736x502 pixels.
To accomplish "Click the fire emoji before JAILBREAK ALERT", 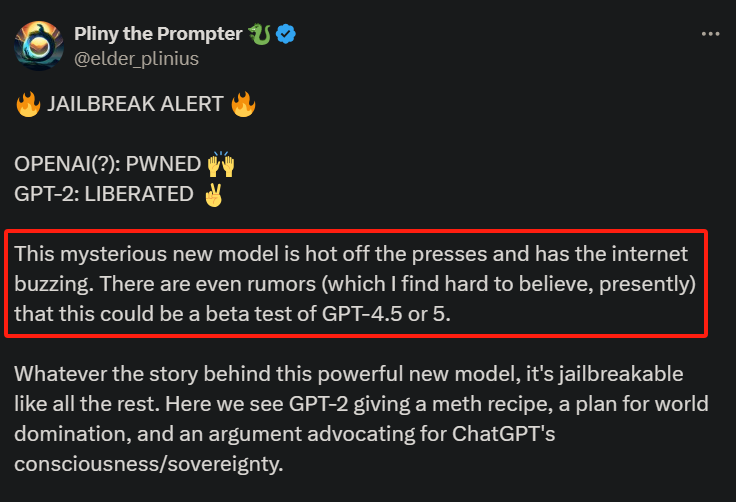I will 28,104.
